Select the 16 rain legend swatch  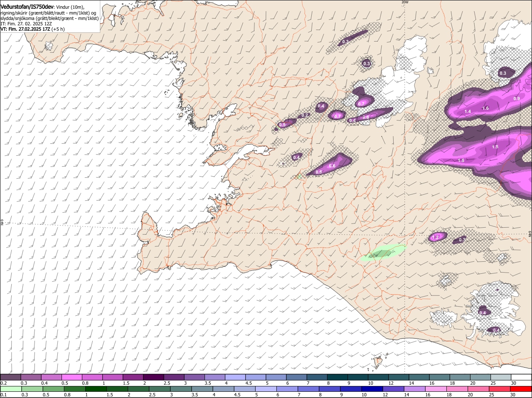[436, 389]
